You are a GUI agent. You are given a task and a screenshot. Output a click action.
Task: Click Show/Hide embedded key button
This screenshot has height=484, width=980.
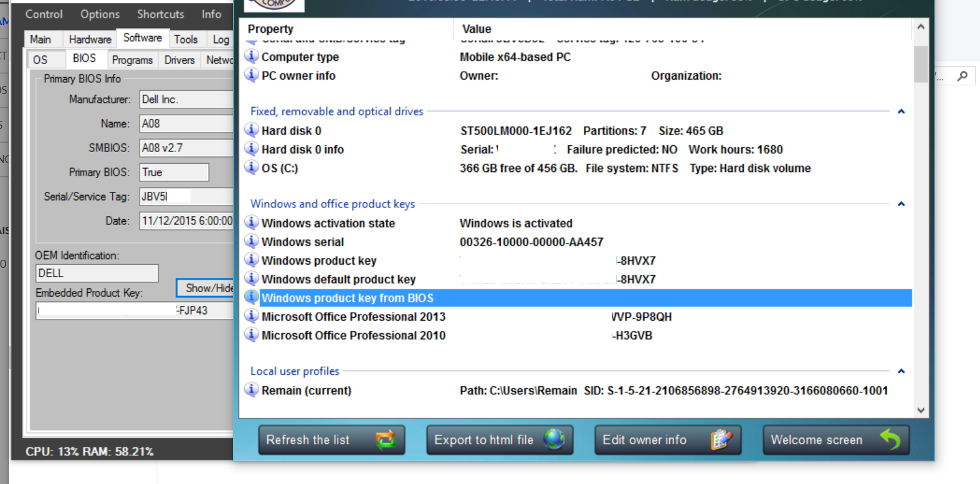click(205, 288)
